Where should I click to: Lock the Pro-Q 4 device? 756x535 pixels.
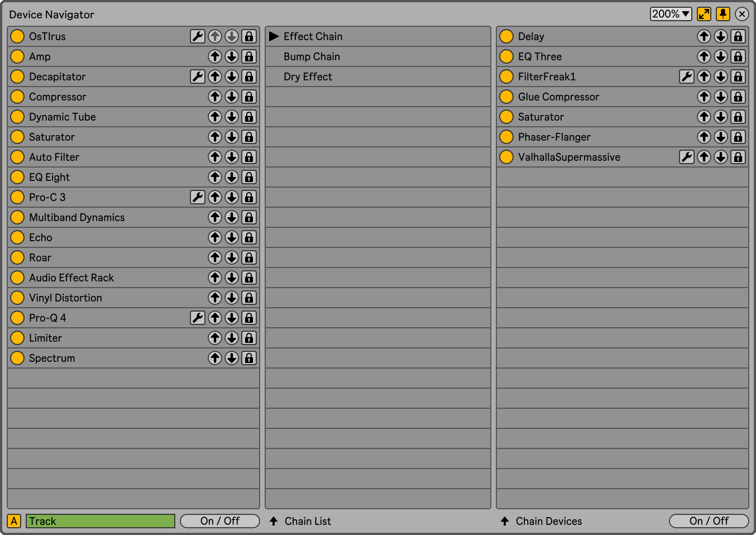pos(249,318)
